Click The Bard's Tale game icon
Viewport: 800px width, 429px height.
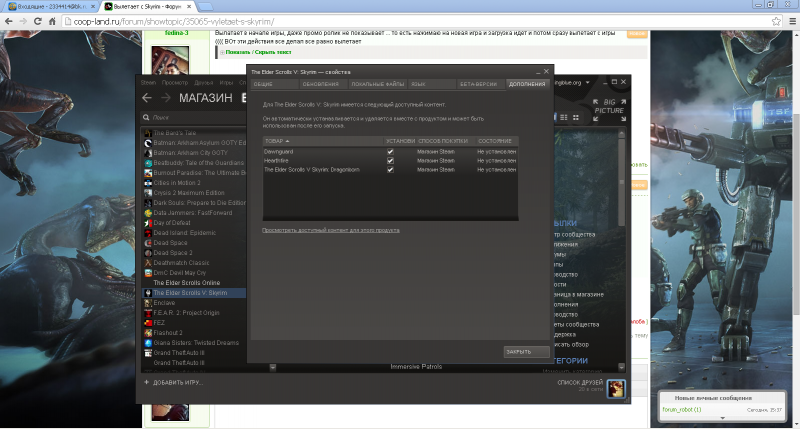click(148, 133)
